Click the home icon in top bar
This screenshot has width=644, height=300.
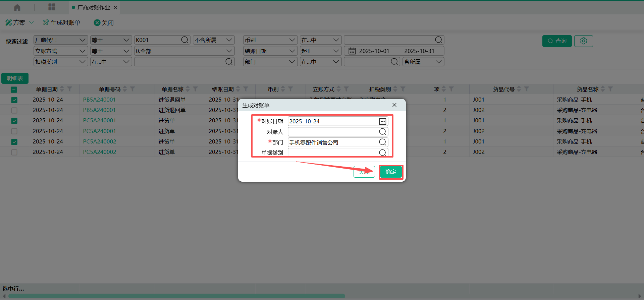17,7
